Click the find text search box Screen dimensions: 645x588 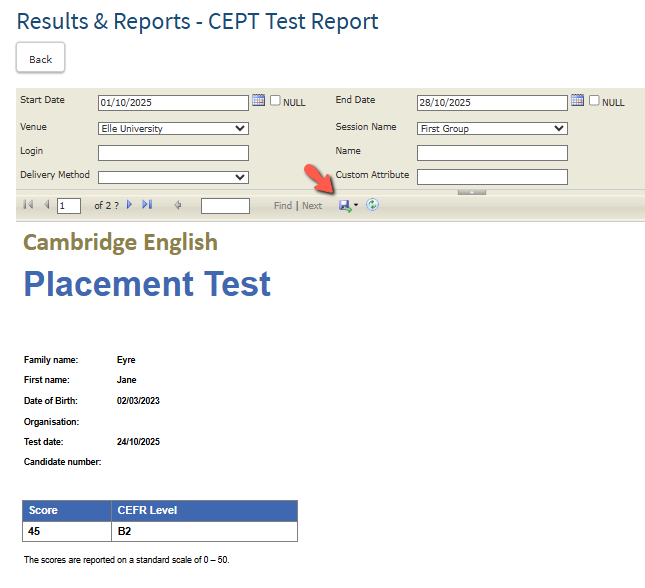coord(225,206)
